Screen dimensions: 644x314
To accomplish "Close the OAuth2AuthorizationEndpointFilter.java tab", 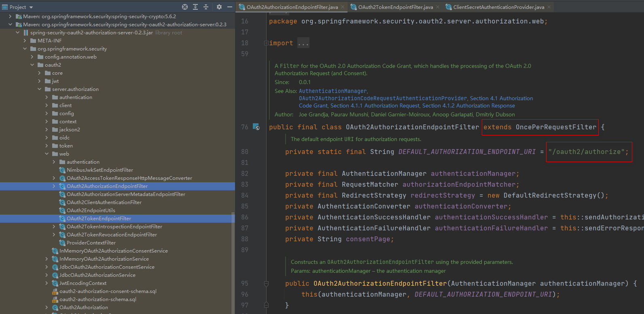I will [x=342, y=7].
